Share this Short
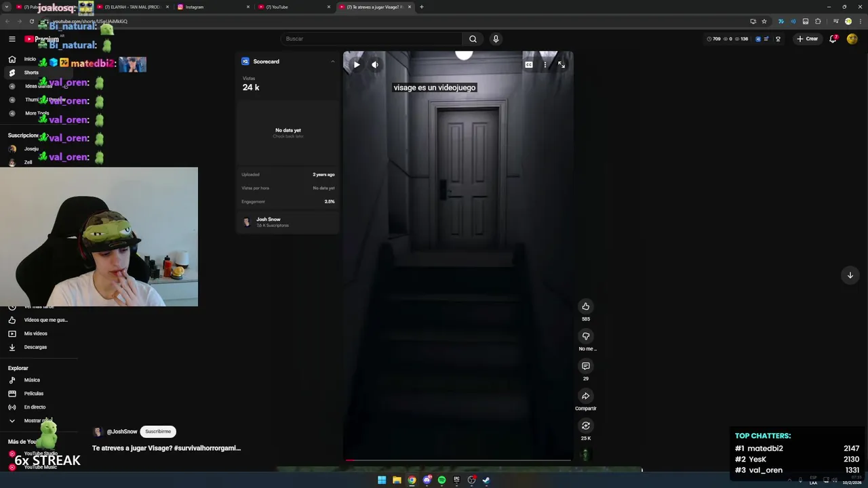 [x=586, y=396]
